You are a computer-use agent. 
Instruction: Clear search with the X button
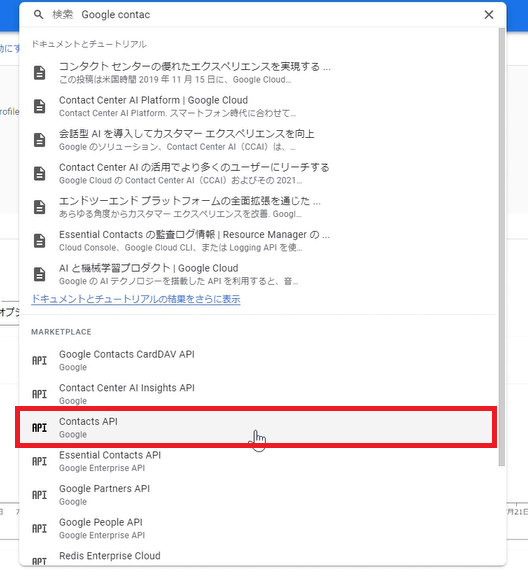pyautogui.click(x=489, y=15)
